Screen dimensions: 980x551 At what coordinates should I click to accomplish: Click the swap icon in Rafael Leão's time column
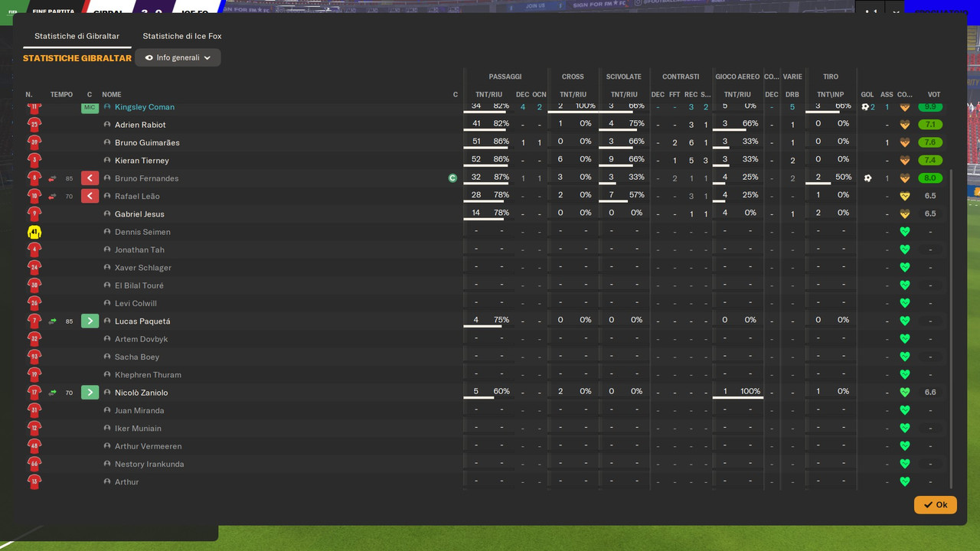pyautogui.click(x=52, y=196)
